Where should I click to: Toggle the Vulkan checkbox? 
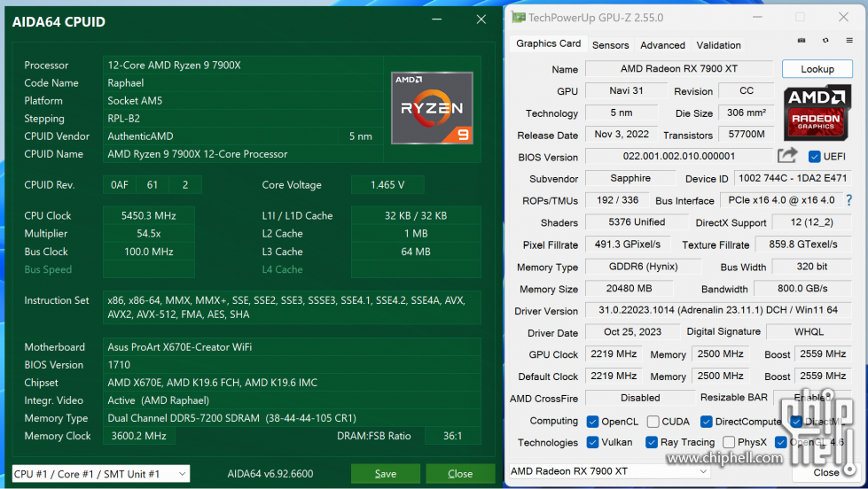(x=592, y=443)
